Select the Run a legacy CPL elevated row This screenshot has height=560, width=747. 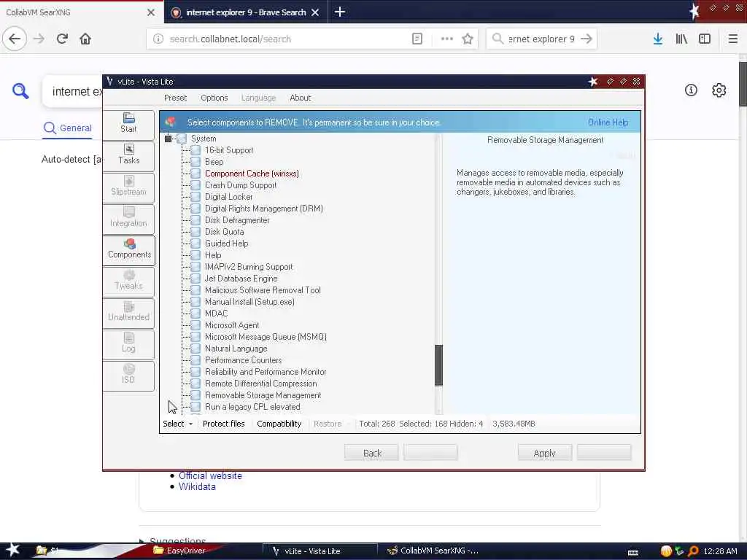click(252, 407)
